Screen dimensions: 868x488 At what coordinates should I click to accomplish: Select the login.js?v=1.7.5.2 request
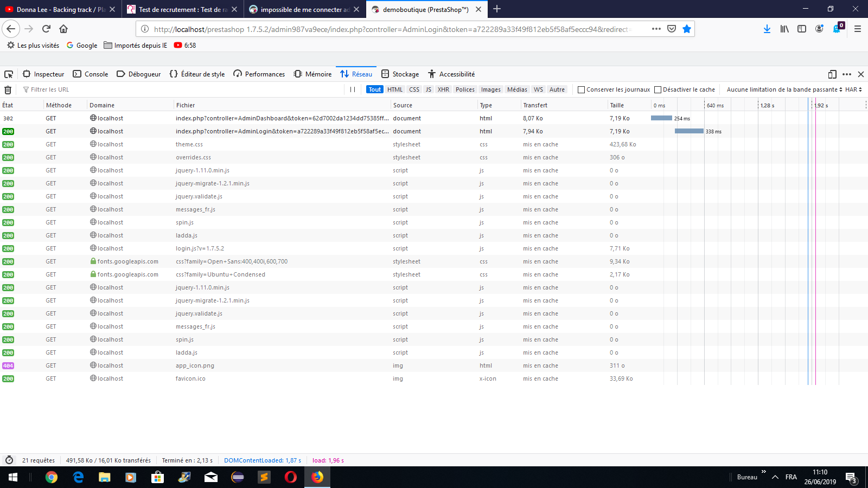tap(434, 248)
